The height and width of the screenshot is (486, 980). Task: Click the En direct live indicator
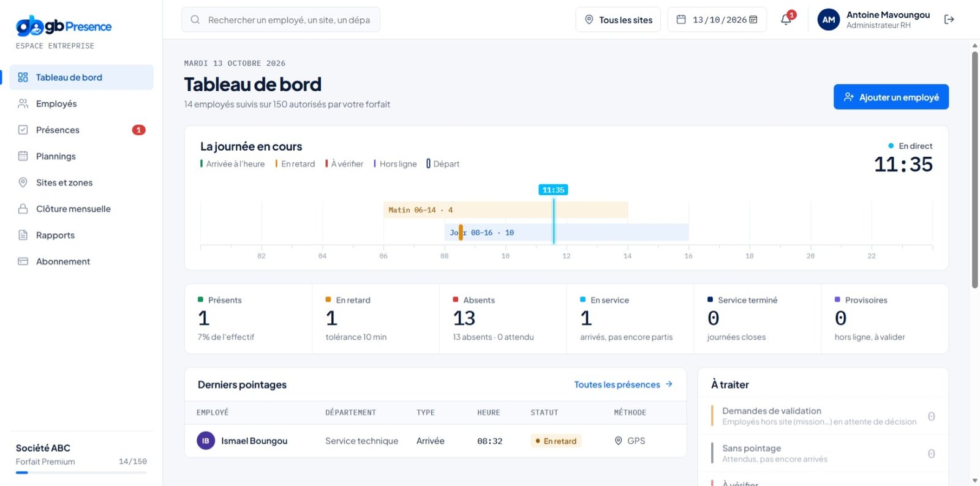tap(910, 146)
